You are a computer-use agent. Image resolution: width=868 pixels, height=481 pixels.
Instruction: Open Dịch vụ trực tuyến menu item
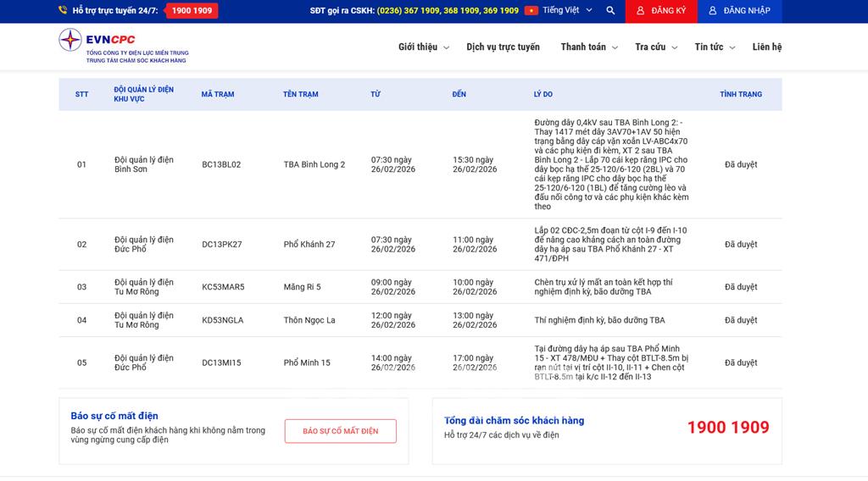point(503,47)
